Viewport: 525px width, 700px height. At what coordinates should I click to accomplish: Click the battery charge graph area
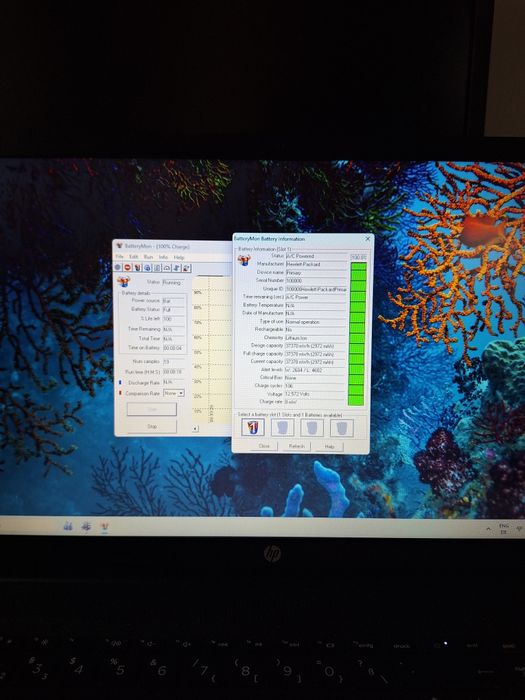point(212,350)
